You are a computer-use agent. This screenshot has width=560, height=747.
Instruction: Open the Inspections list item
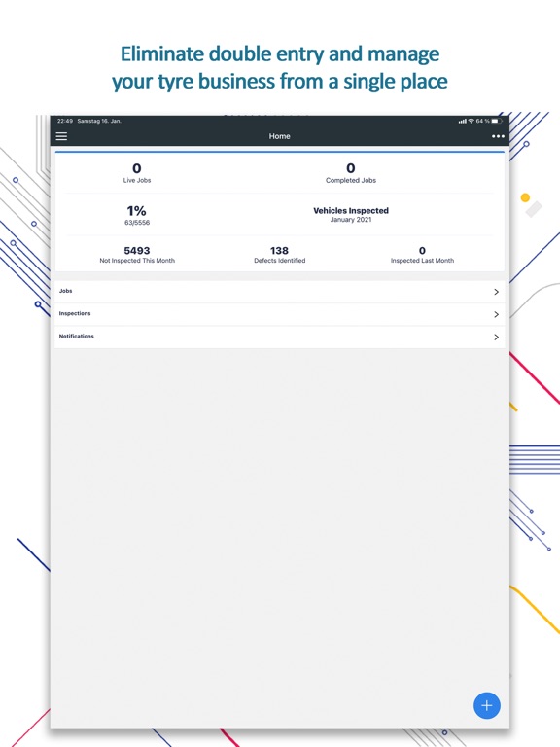click(x=280, y=314)
